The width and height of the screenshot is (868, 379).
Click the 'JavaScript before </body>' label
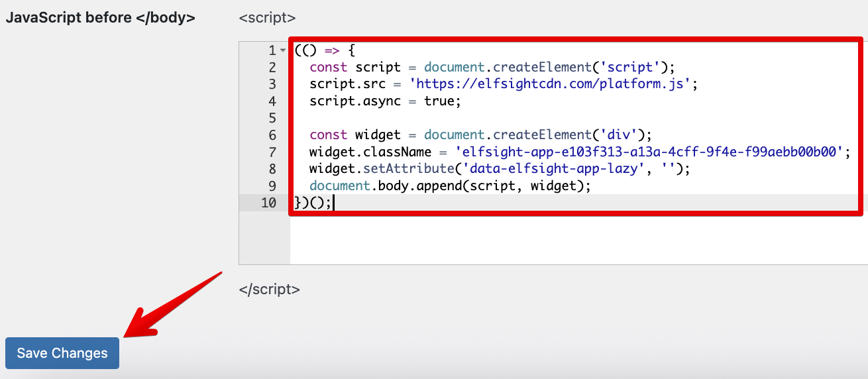100,18
